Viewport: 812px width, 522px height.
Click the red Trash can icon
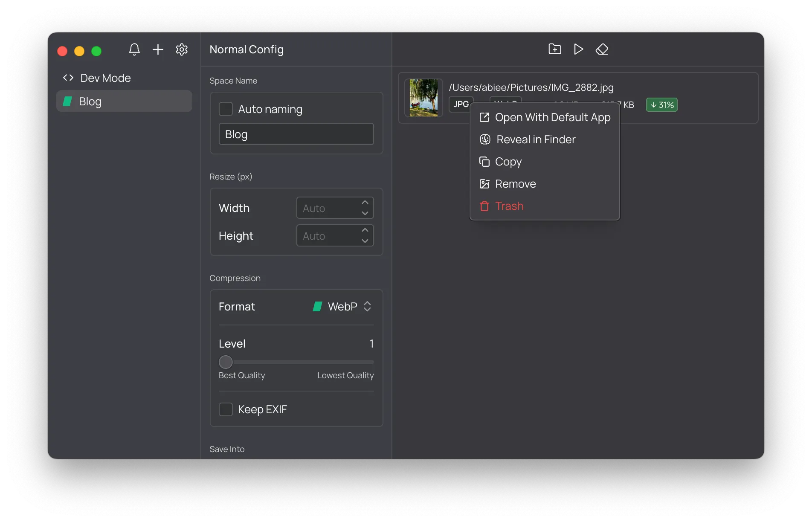pos(484,206)
